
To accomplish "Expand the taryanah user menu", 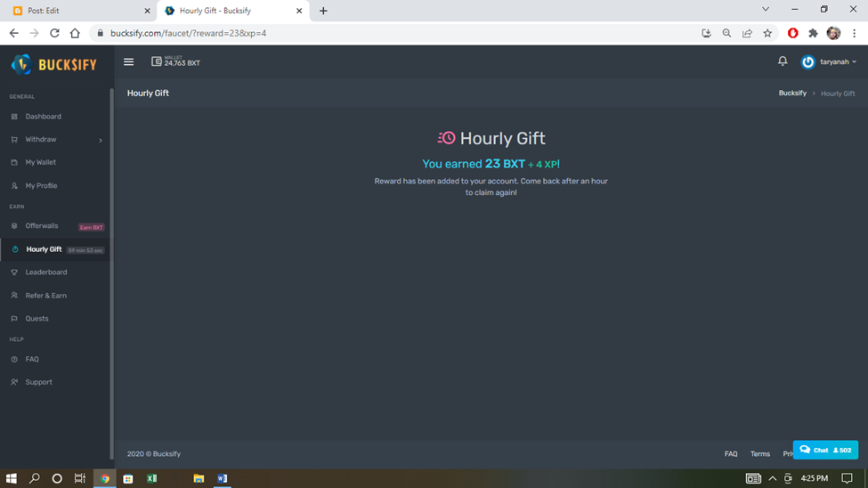I will (829, 62).
